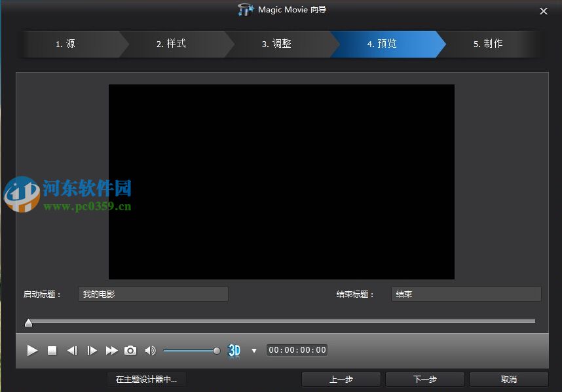Click the Play button to preview the movie
This screenshot has height=392, width=562.
click(31, 350)
